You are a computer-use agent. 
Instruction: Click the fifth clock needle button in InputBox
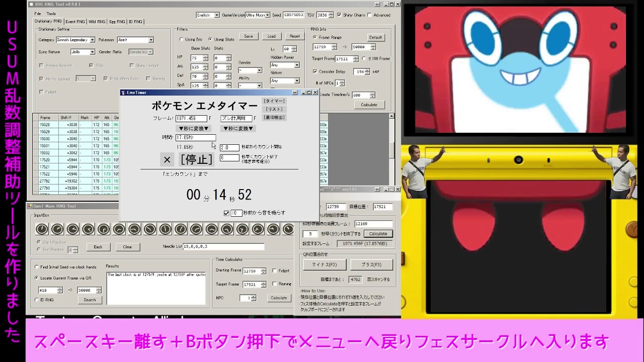tap(104, 229)
